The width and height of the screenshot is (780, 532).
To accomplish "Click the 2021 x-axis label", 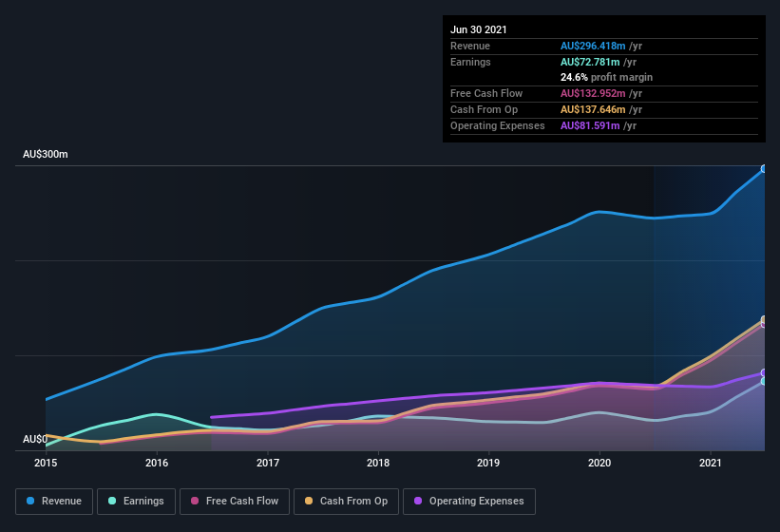I will pos(711,463).
